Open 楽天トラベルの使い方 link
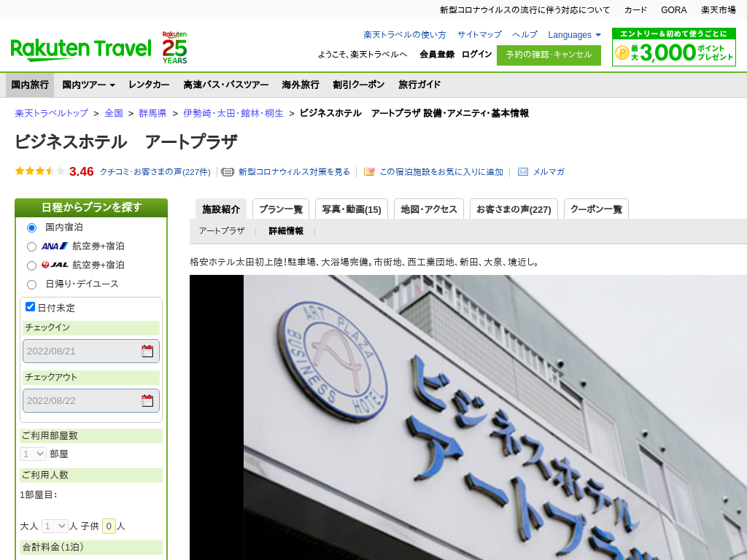Viewport: 747px width, 560px height. tap(404, 35)
